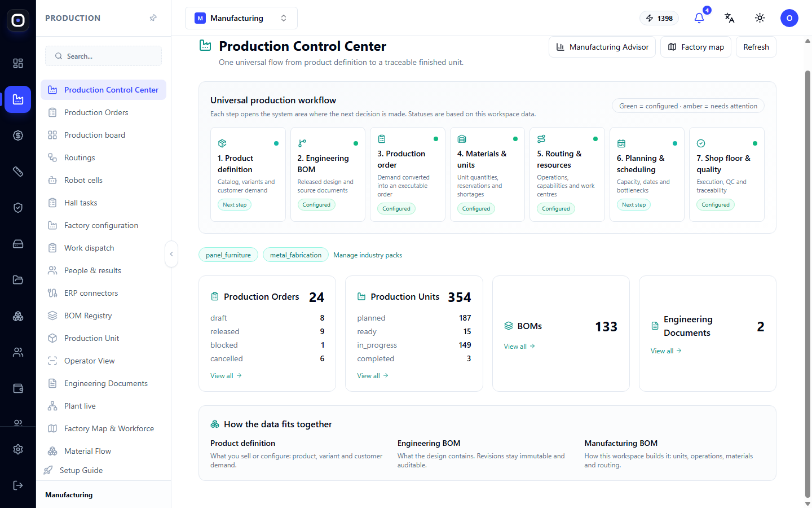Open the language translate icon

729,18
